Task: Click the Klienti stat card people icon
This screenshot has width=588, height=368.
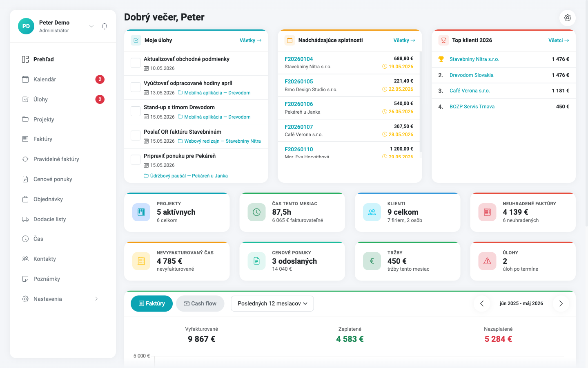Action: coord(372,212)
